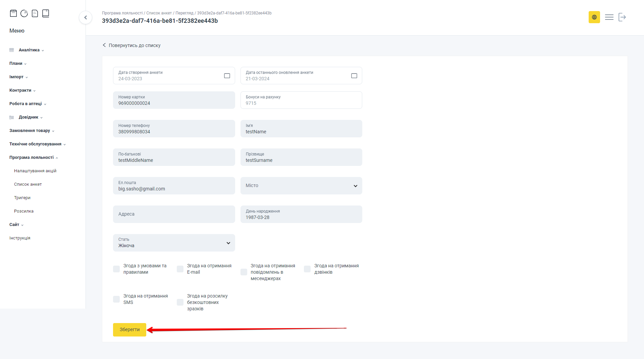
Task: Click the yellow 'Зберегти' button
Action: pos(129,330)
